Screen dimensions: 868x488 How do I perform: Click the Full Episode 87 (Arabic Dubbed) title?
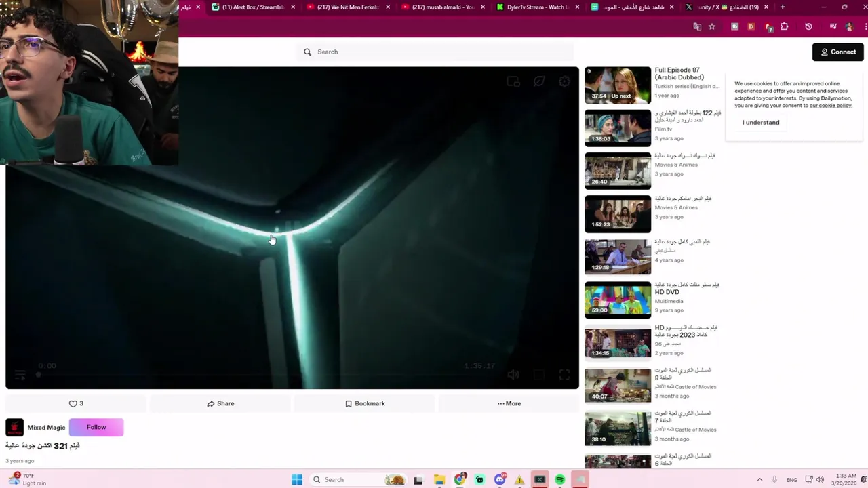click(679, 74)
